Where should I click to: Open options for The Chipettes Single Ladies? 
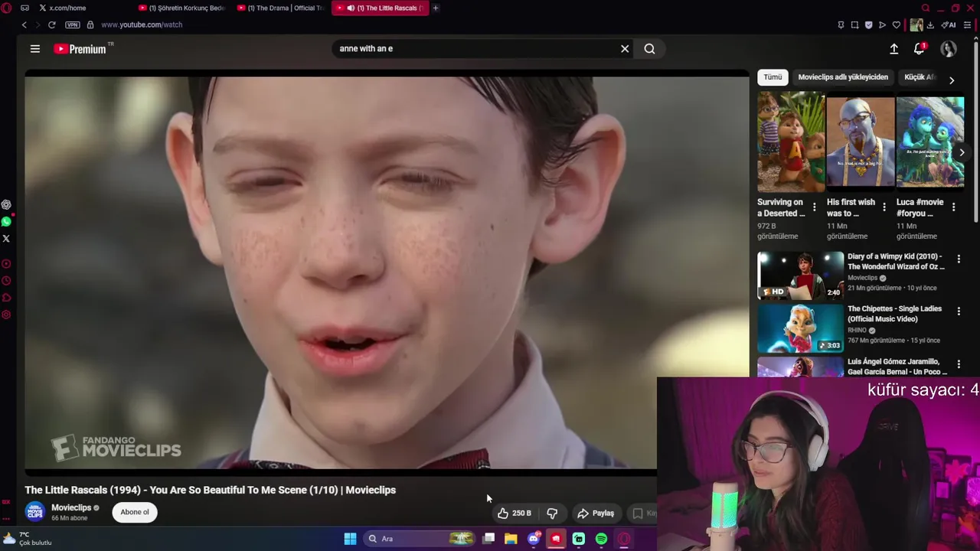(959, 311)
